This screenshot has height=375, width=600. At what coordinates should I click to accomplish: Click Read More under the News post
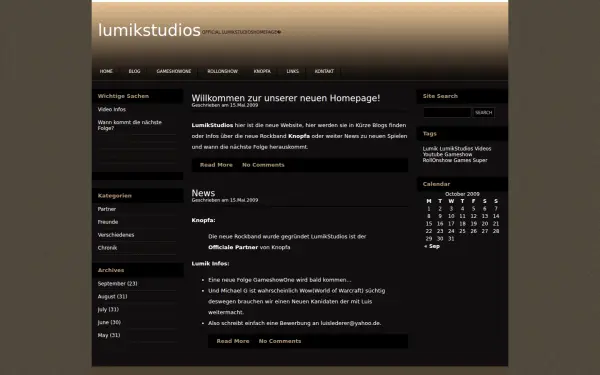233,341
